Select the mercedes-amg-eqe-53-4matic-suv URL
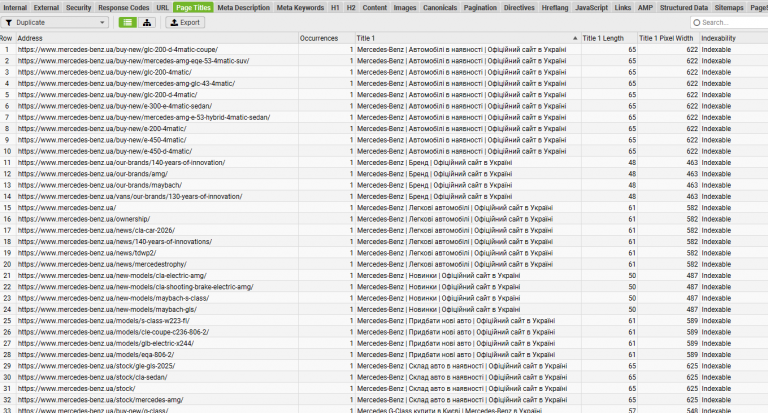This screenshot has width=768, height=413. tap(134, 61)
